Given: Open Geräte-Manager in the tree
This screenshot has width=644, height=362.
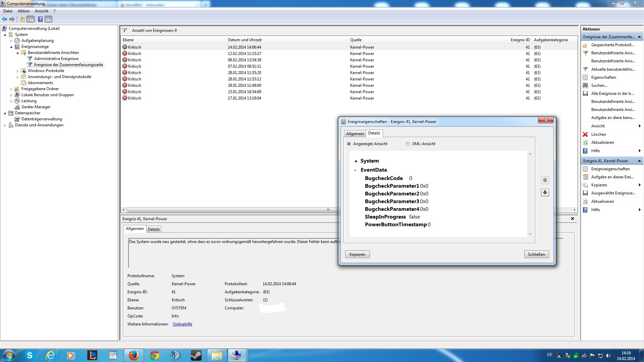Looking at the screenshot, I should [x=36, y=107].
